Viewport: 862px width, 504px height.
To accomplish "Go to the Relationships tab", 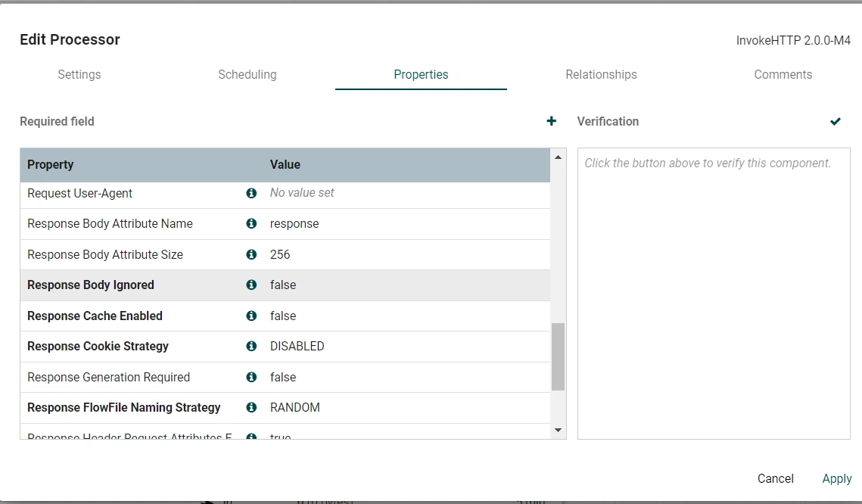I will pyautogui.click(x=601, y=75).
